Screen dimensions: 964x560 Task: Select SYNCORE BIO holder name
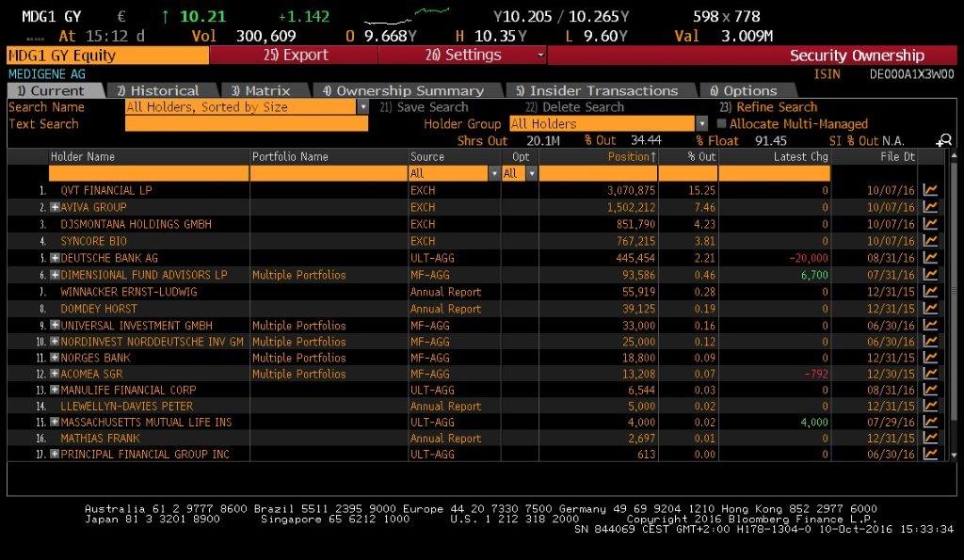93,241
